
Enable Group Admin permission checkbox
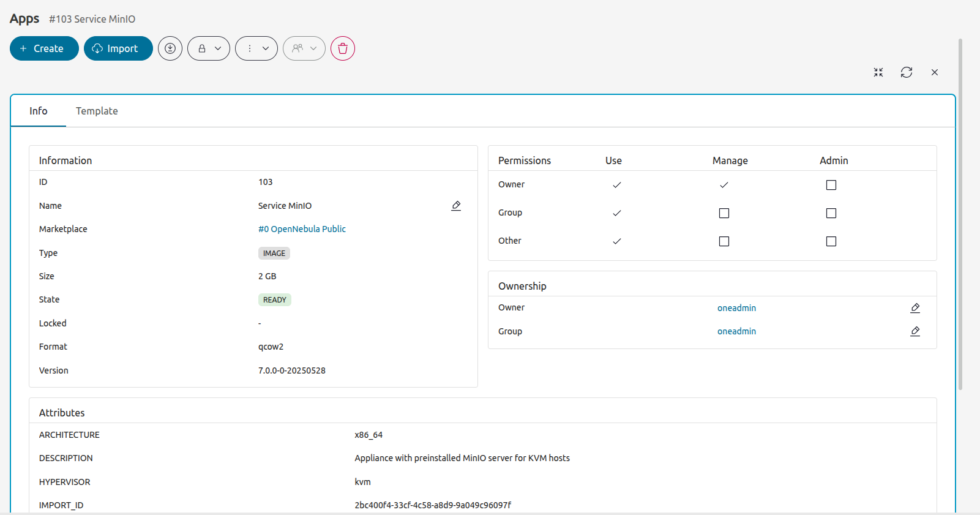pyautogui.click(x=831, y=213)
